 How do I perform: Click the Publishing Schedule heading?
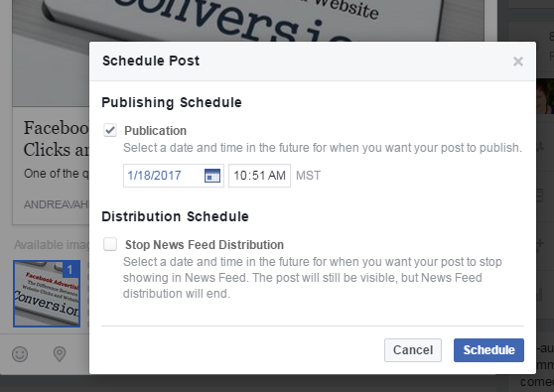point(172,103)
